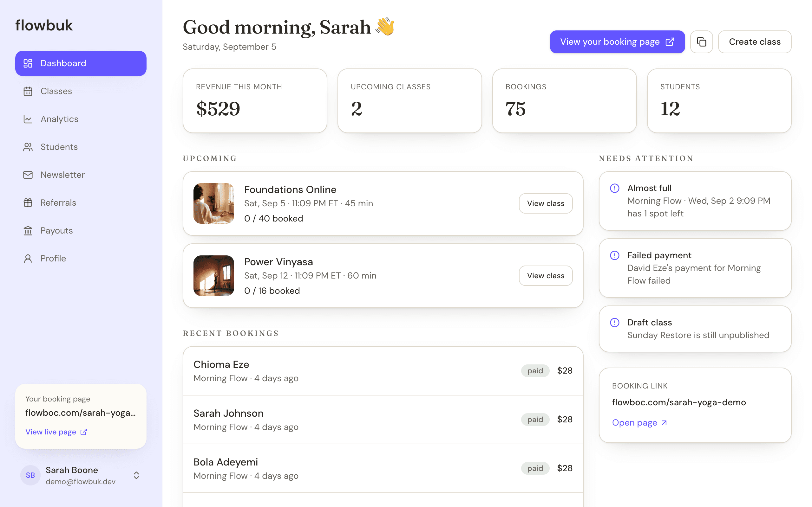Select the Newsletter envelope icon
Image resolution: width=812 pixels, height=507 pixels.
pos(28,175)
